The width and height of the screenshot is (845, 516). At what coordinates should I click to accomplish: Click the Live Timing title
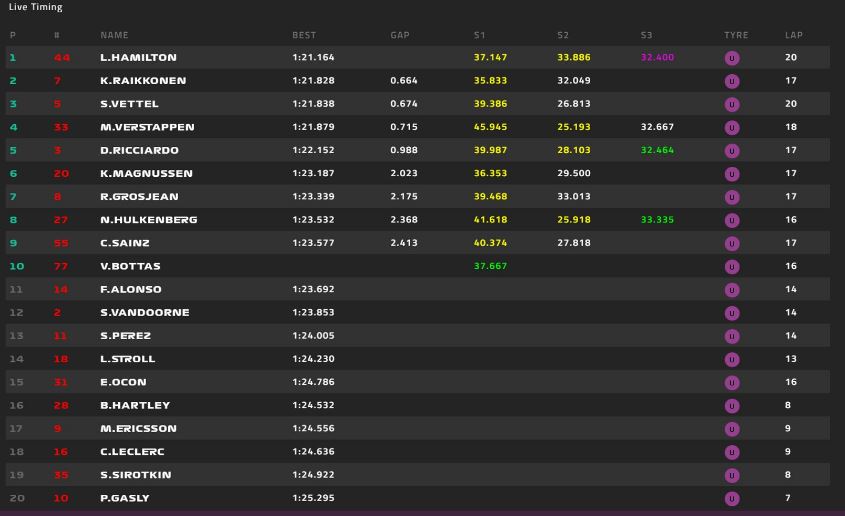(x=36, y=7)
